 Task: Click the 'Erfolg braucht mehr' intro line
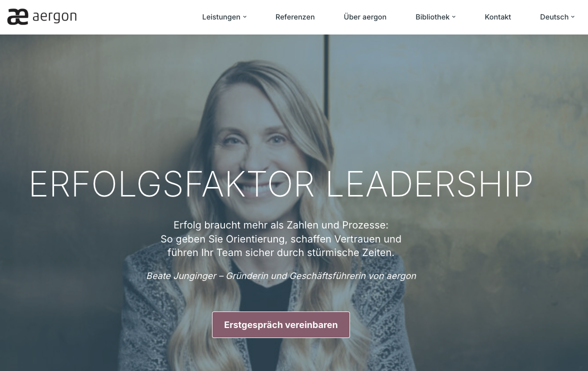(x=281, y=225)
